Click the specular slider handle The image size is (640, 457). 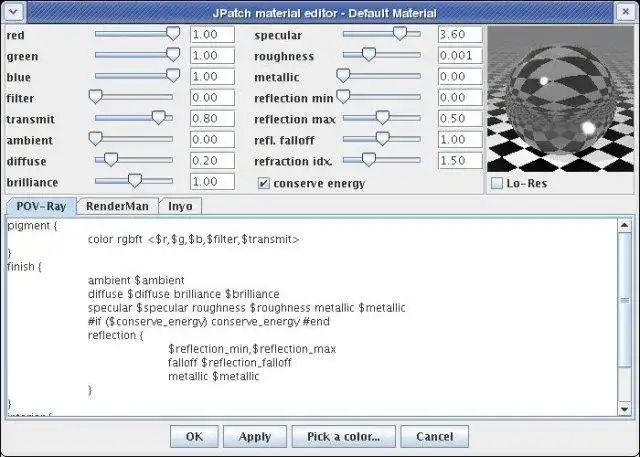pyautogui.click(x=400, y=33)
